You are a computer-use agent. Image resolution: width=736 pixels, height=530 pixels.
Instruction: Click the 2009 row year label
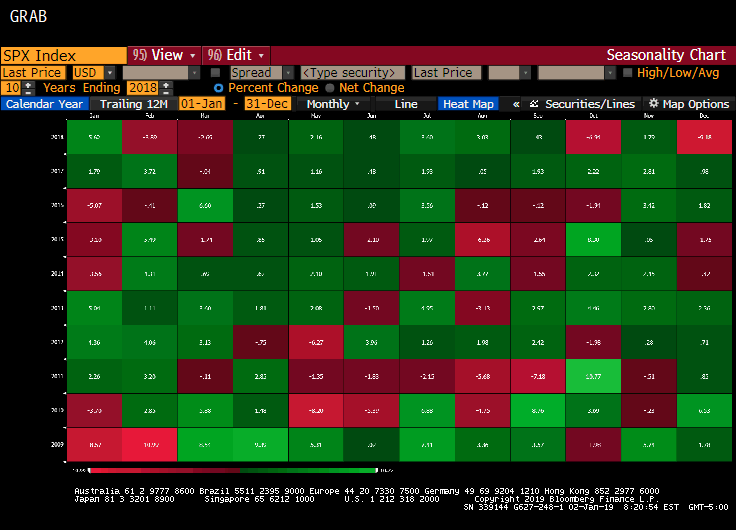pyautogui.click(x=57, y=444)
